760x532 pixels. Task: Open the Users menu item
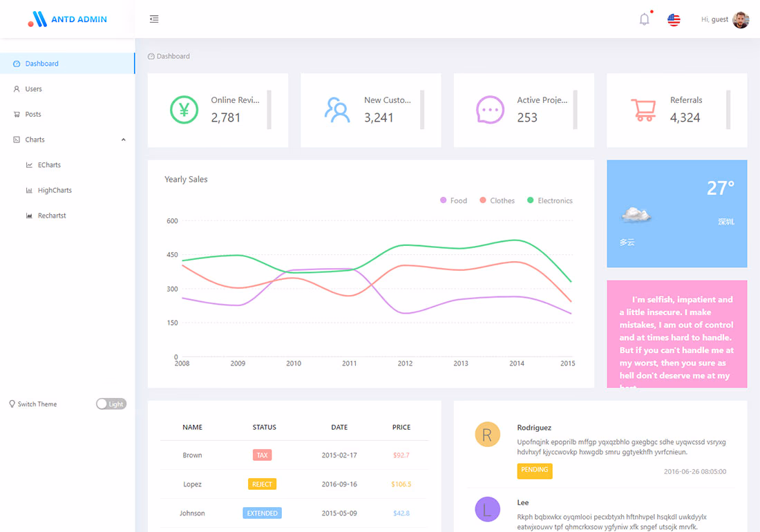pyautogui.click(x=68, y=89)
